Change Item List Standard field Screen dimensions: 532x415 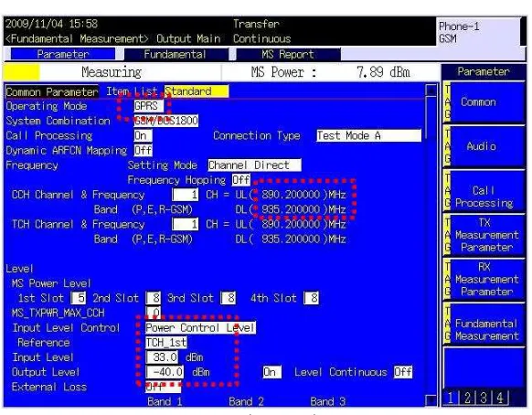[197, 91]
